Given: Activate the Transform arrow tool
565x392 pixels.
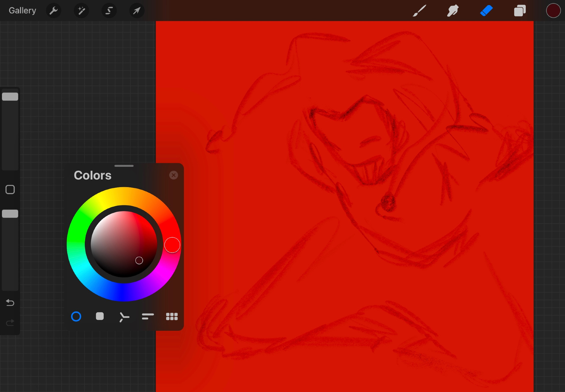Looking at the screenshot, I should click(x=137, y=11).
